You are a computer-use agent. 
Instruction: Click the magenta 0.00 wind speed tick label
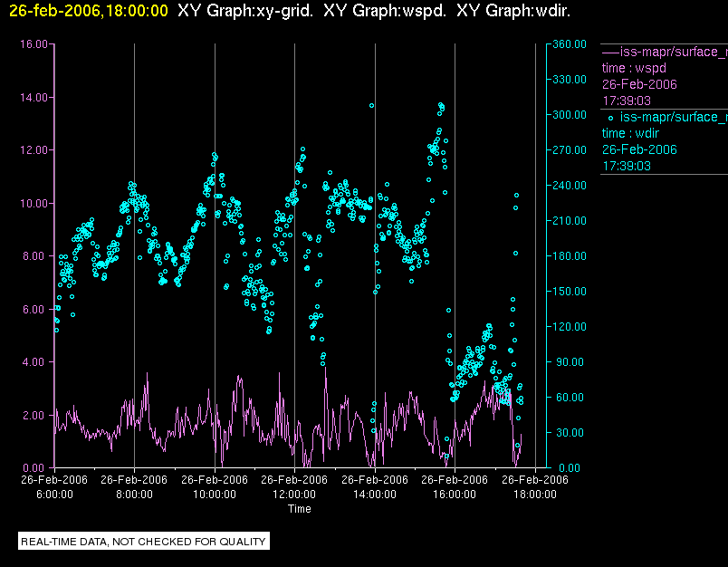[x=35, y=467]
